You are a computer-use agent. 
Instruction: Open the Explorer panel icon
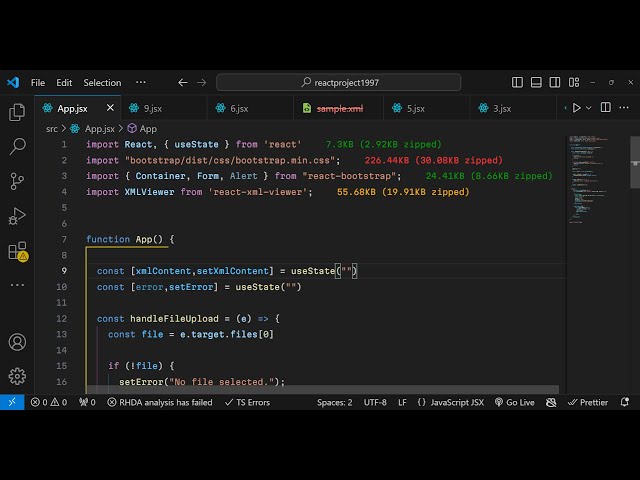pyautogui.click(x=17, y=113)
